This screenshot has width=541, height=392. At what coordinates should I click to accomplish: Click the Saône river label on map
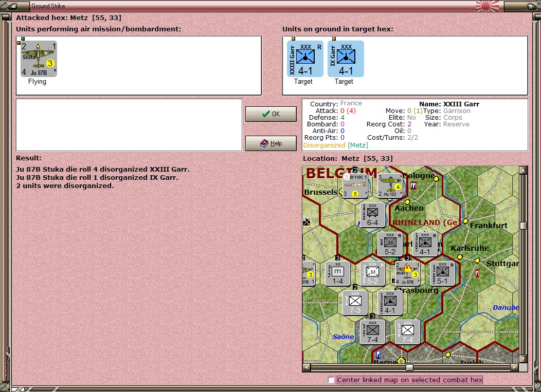click(344, 337)
